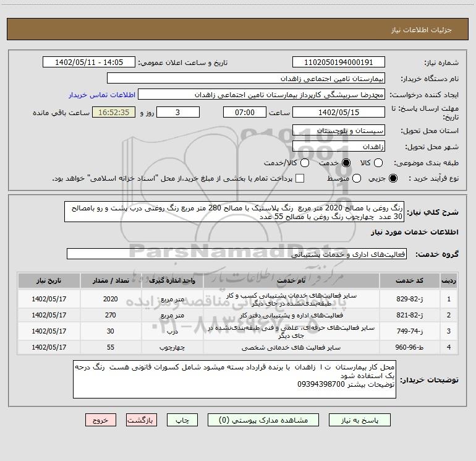Click quantity cell 2020
476x461 pixels.
[111, 299]
